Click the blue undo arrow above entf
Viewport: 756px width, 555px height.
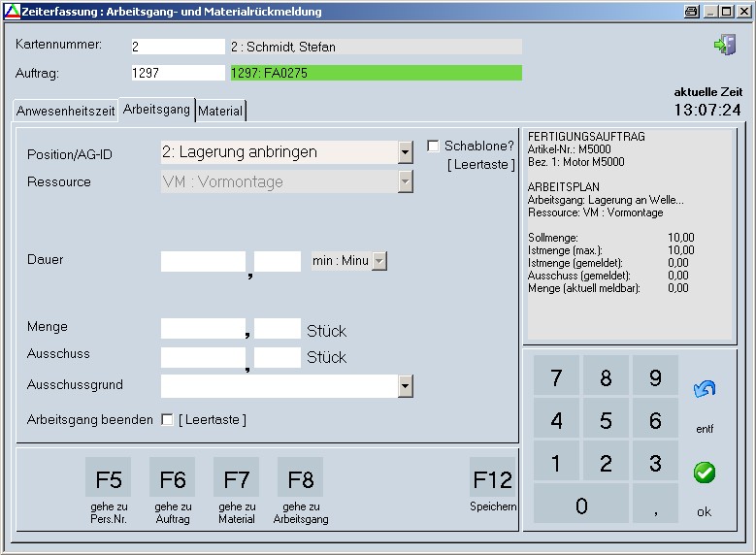pyautogui.click(x=705, y=389)
